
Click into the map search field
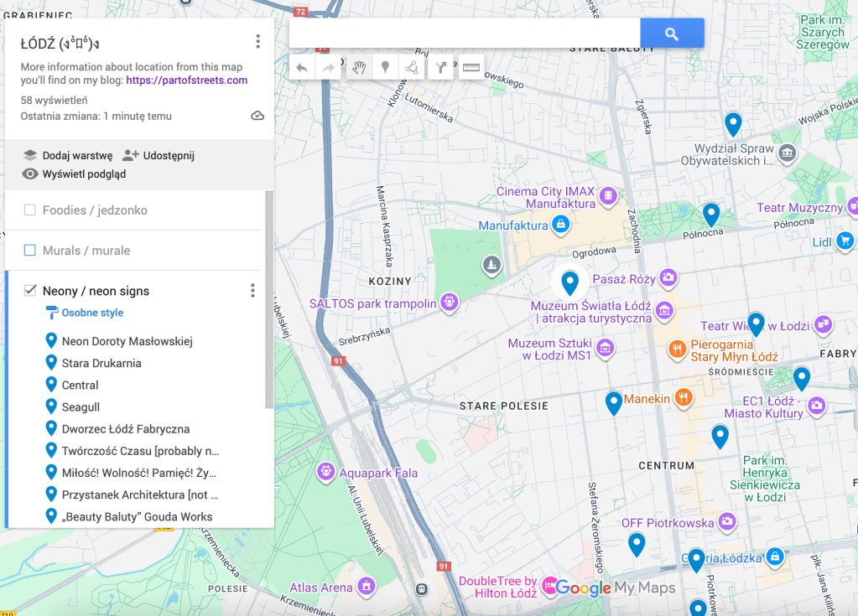464,34
